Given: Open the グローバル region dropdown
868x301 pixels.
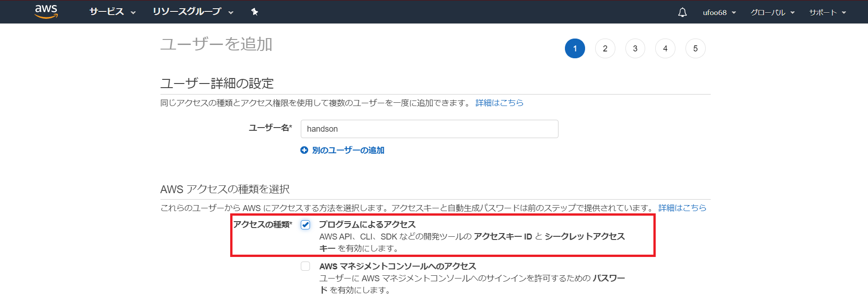Looking at the screenshot, I should pos(773,12).
